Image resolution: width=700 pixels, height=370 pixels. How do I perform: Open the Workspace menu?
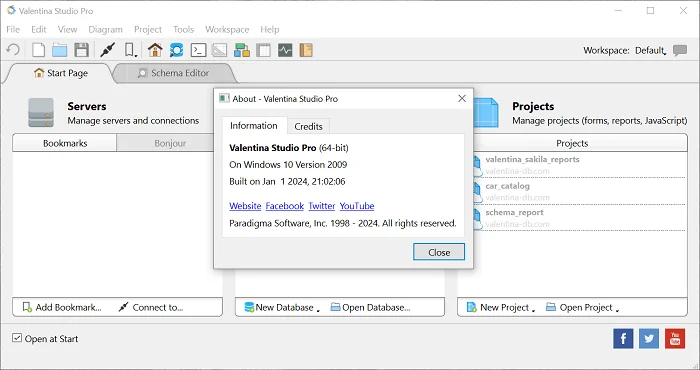point(227,29)
